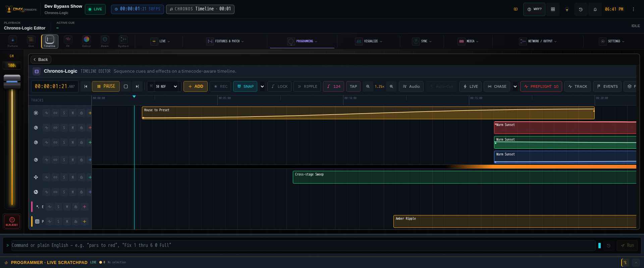The width and height of the screenshot is (644, 268).
Task: Toggle RIPPLE editing
Action: pyautogui.click(x=307, y=86)
